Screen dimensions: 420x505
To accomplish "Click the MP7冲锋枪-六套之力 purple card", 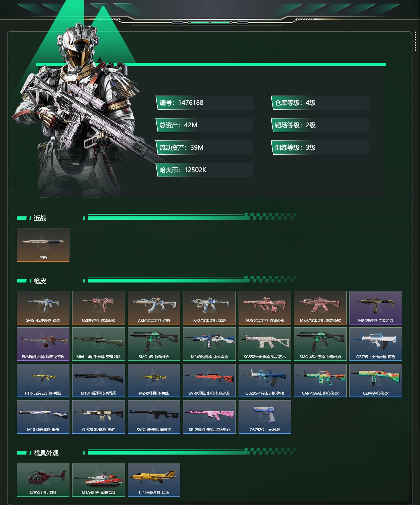I will [x=376, y=308].
